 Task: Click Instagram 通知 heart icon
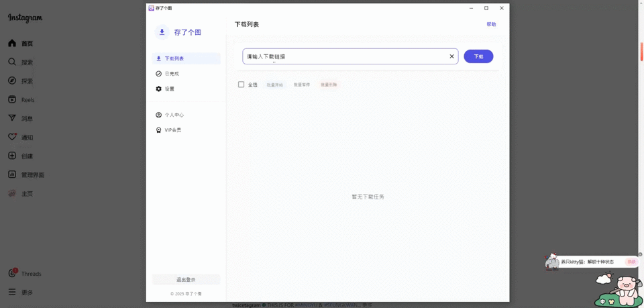coord(12,137)
